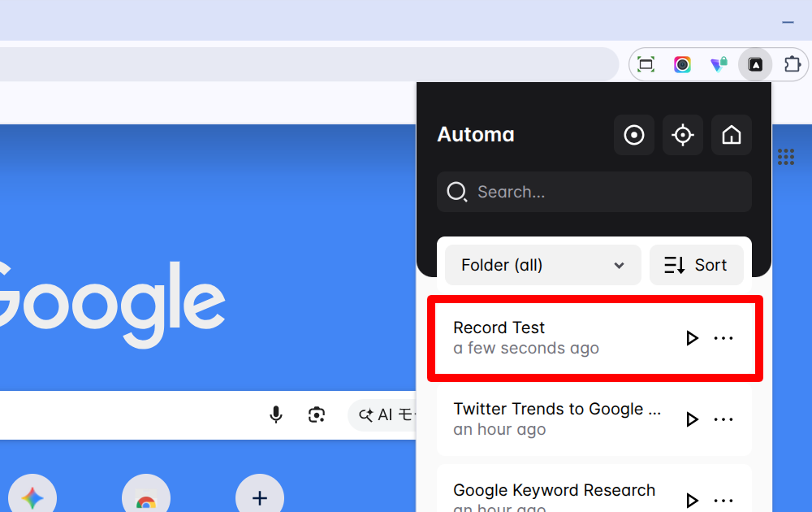
Task: Click the Automa extension icon in toolbar
Action: (755, 65)
